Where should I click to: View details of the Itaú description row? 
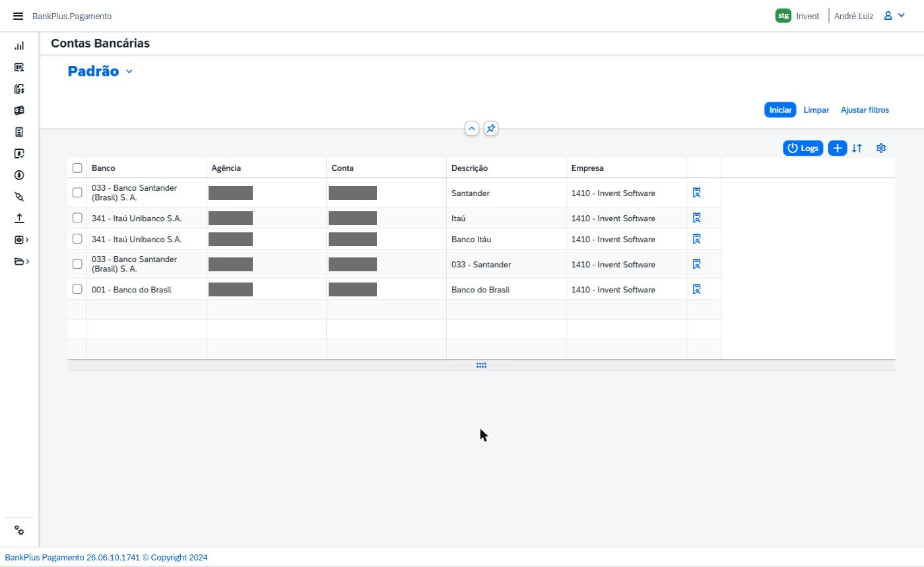696,218
